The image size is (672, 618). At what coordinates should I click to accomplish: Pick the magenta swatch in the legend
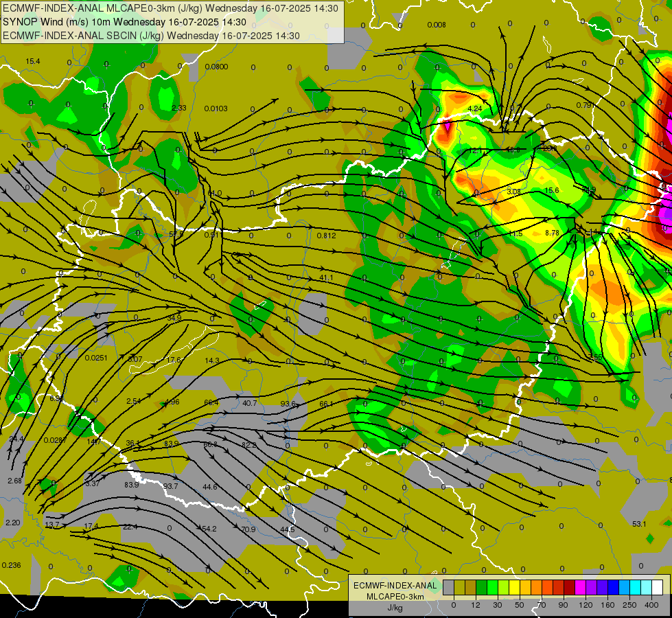(x=580, y=588)
